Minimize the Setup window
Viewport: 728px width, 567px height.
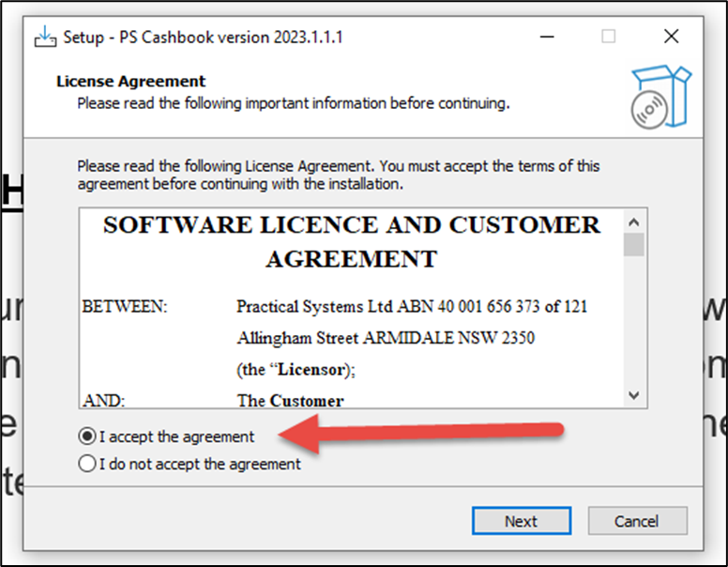(547, 37)
